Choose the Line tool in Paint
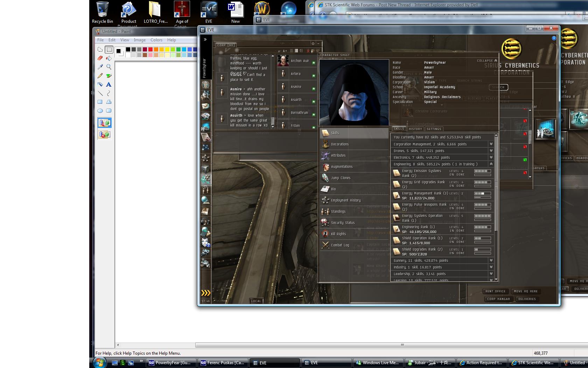Viewport: 588px width, 368px height. coord(100,93)
